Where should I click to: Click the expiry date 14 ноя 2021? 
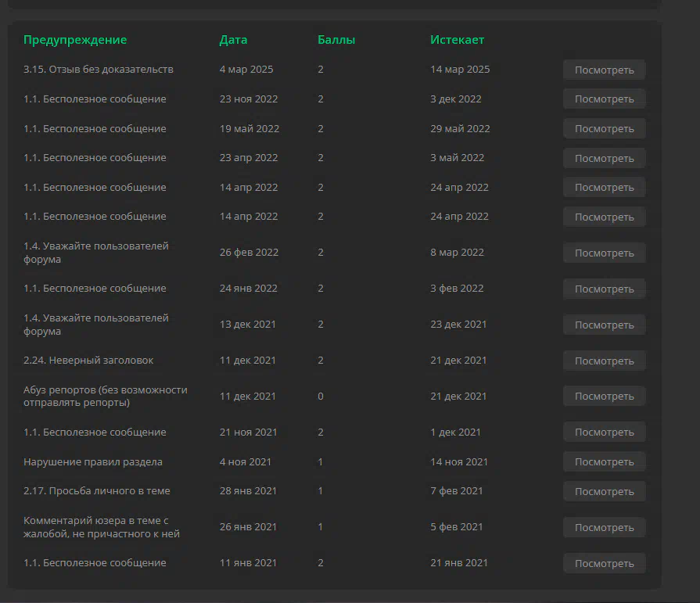point(459,462)
